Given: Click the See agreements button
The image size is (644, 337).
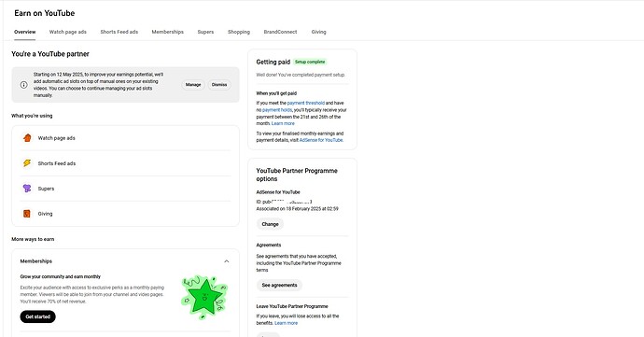Looking at the screenshot, I should point(279,286).
